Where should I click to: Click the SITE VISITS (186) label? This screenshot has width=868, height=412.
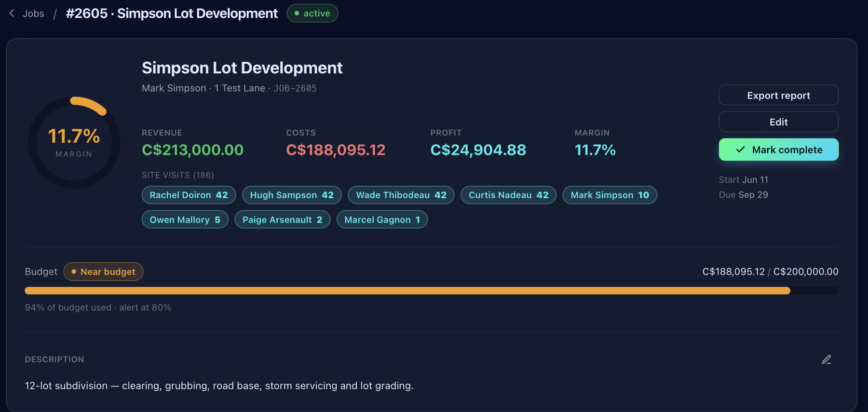point(178,175)
